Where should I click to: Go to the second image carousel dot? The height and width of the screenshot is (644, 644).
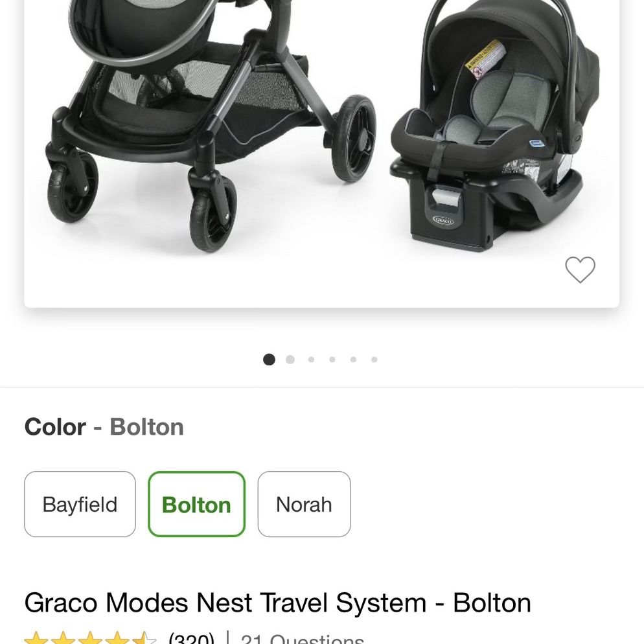coord(290,360)
